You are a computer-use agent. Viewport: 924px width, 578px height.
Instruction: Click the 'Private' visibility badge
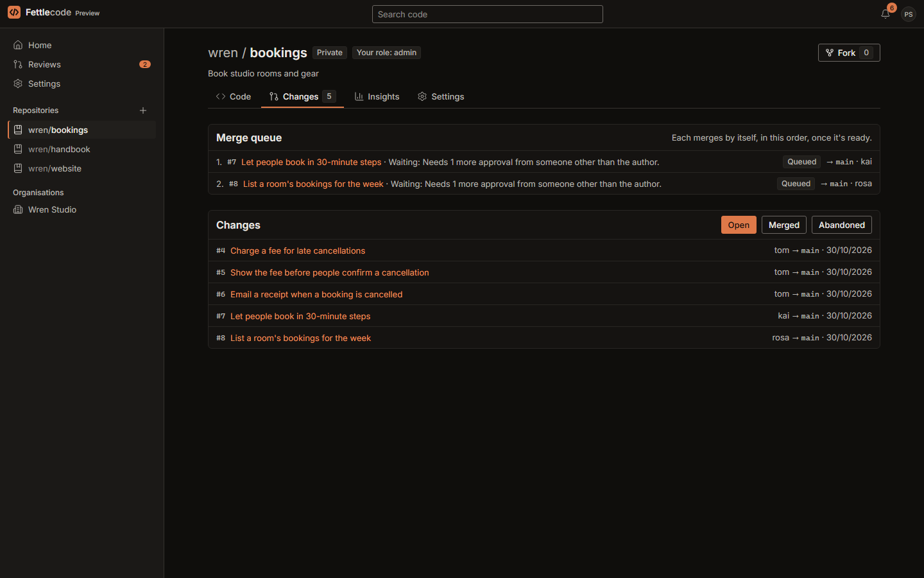[330, 53]
